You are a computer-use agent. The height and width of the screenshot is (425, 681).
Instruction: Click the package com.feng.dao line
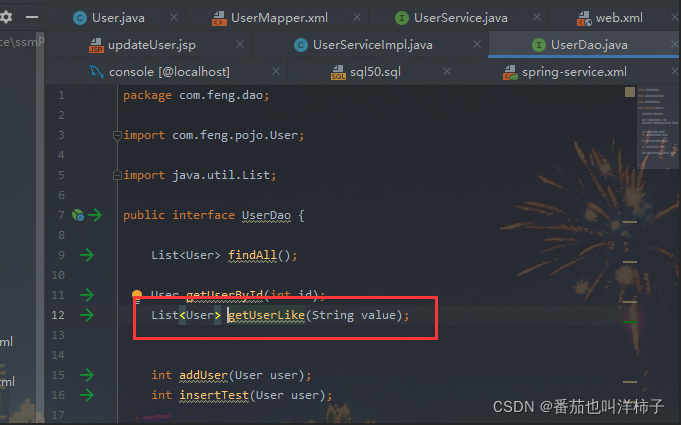click(196, 95)
